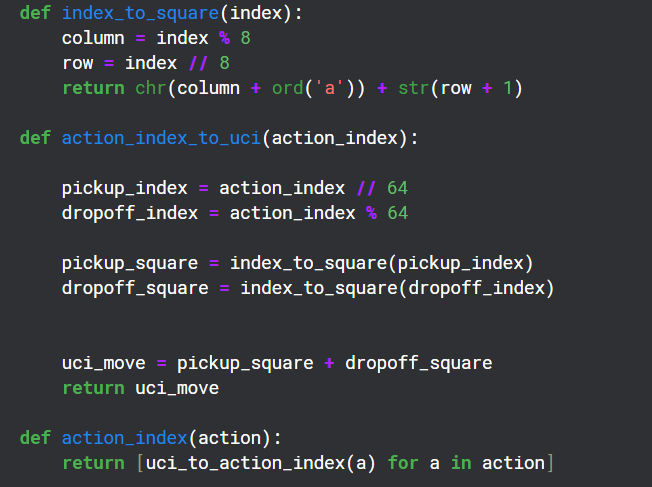Click the 'in' keyword in the list comprehension

pyautogui.click(x=460, y=463)
